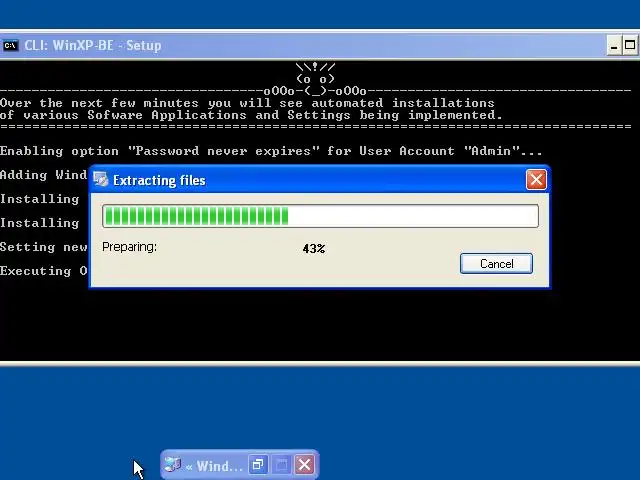Screen dimensions: 640x480
Task: Cancel the file extraction
Action: click(496, 264)
